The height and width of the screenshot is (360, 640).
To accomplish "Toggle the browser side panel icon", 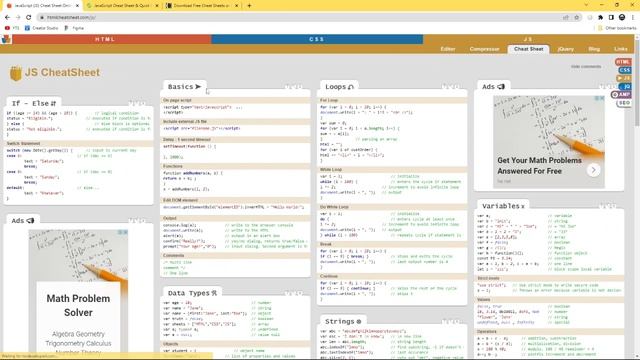I will [611, 18].
